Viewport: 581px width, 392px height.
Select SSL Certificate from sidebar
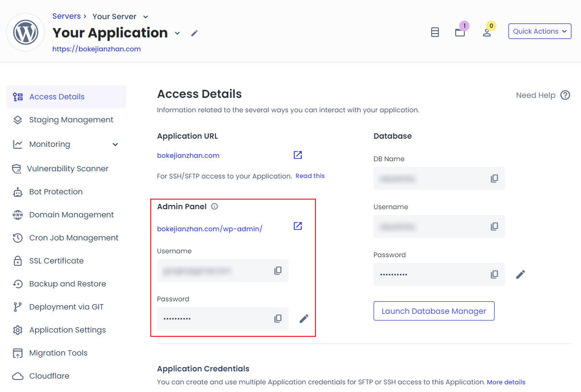56,261
